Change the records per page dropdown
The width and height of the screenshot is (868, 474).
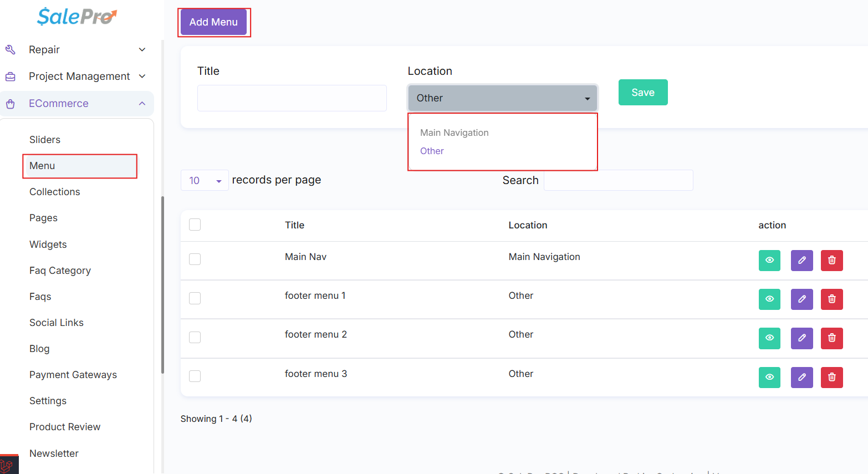click(x=205, y=180)
